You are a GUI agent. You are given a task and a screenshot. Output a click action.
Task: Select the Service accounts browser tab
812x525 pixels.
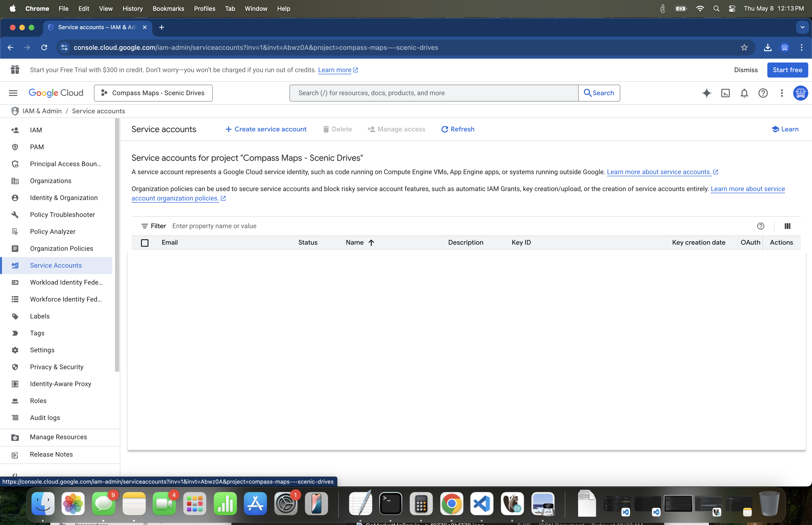click(98, 27)
